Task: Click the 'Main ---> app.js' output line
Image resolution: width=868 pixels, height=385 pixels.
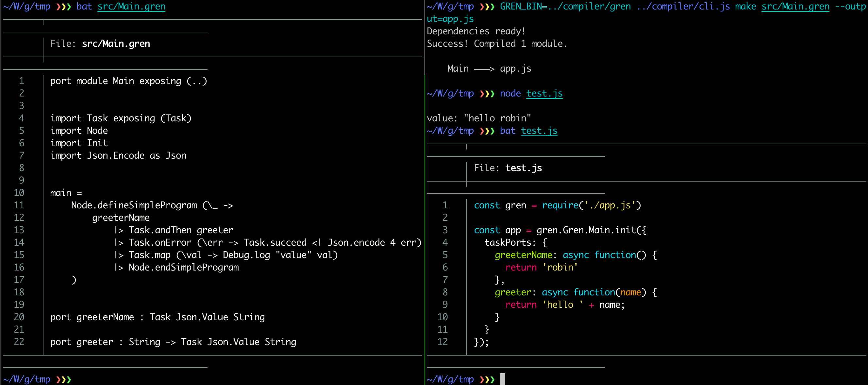Action: click(489, 69)
